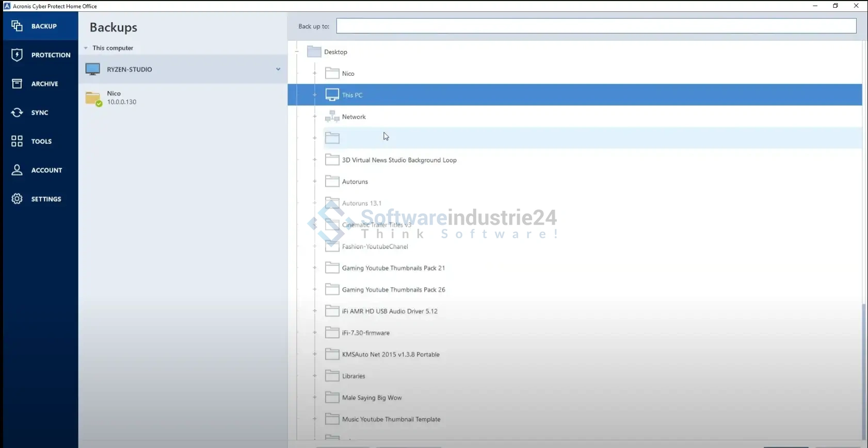The width and height of the screenshot is (868, 448).
Task: Click the Account person icon
Action: 17,170
